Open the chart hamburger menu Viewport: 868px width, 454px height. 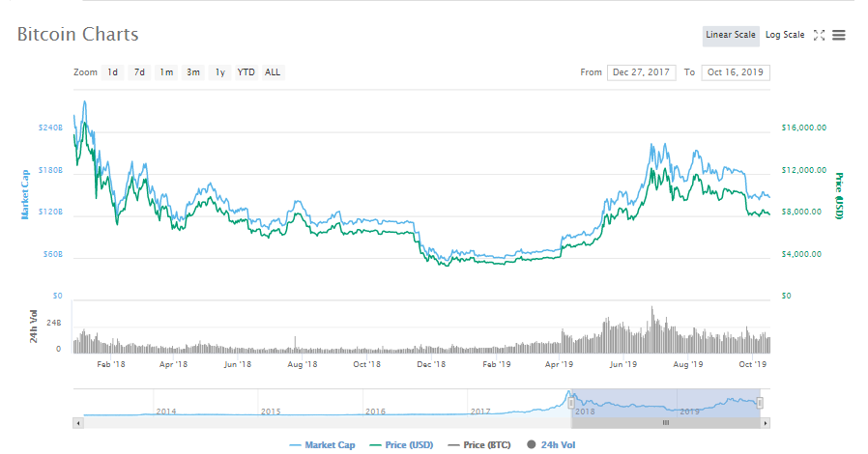839,36
